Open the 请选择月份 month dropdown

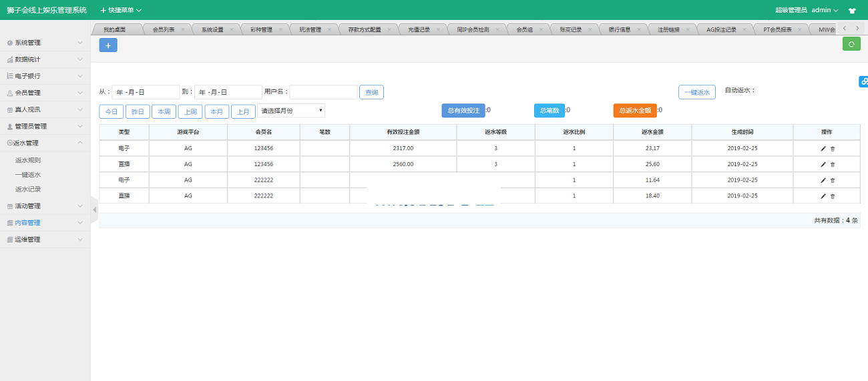[x=291, y=111]
